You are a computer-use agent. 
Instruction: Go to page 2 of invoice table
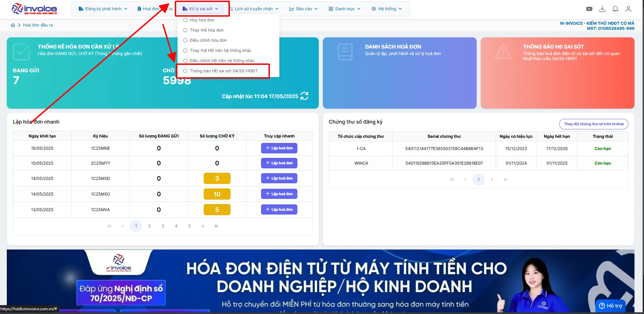click(x=149, y=226)
